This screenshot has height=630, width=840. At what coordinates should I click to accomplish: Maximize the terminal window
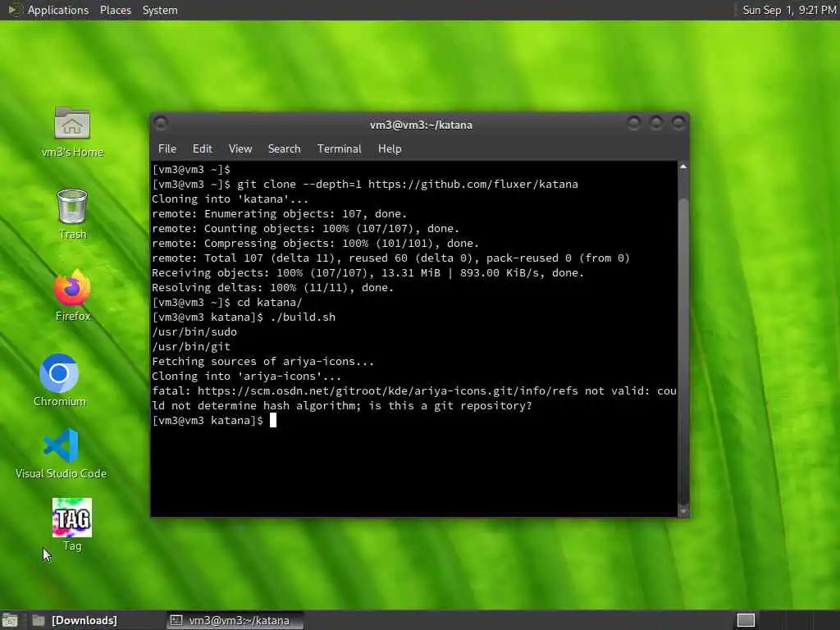tap(656, 124)
